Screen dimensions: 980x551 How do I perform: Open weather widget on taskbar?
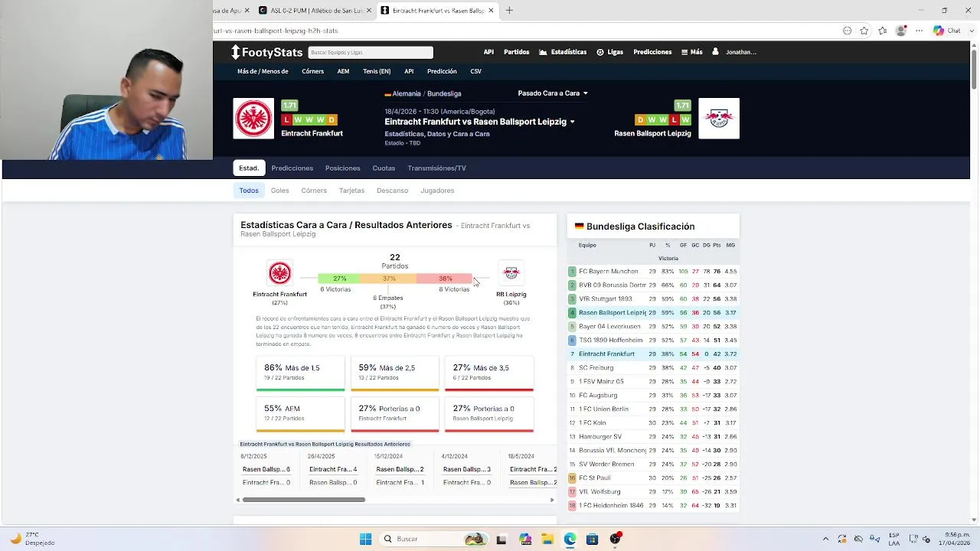coord(32,539)
